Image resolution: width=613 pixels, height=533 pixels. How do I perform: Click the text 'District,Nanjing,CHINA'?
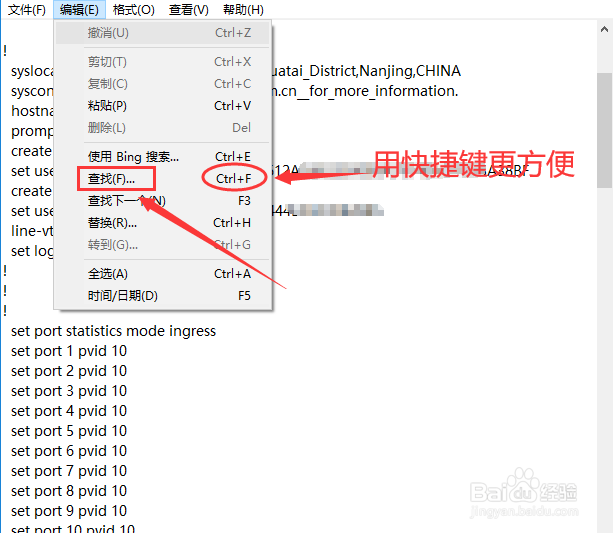click(385, 72)
